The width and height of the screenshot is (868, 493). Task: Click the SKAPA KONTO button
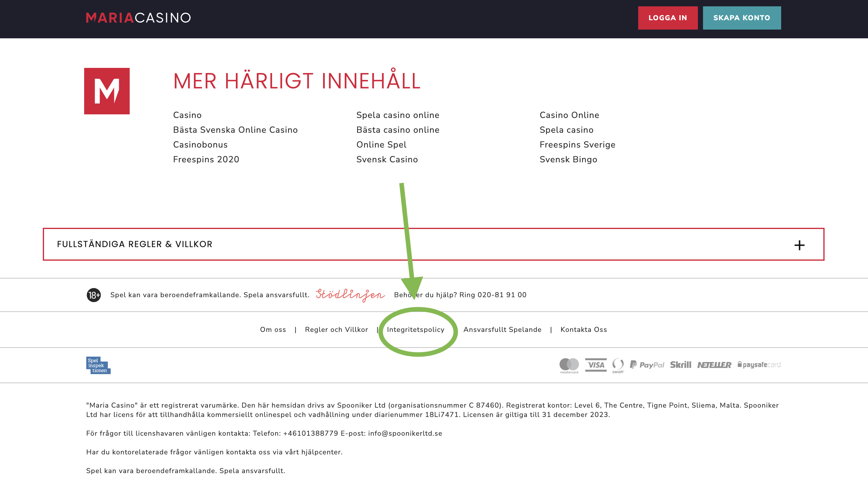742,17
